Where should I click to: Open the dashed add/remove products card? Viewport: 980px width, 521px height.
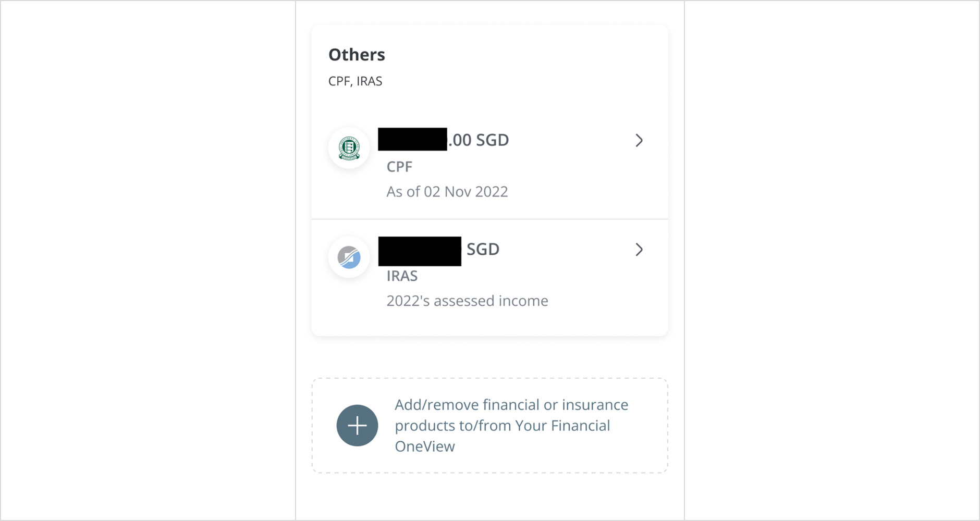click(x=490, y=426)
